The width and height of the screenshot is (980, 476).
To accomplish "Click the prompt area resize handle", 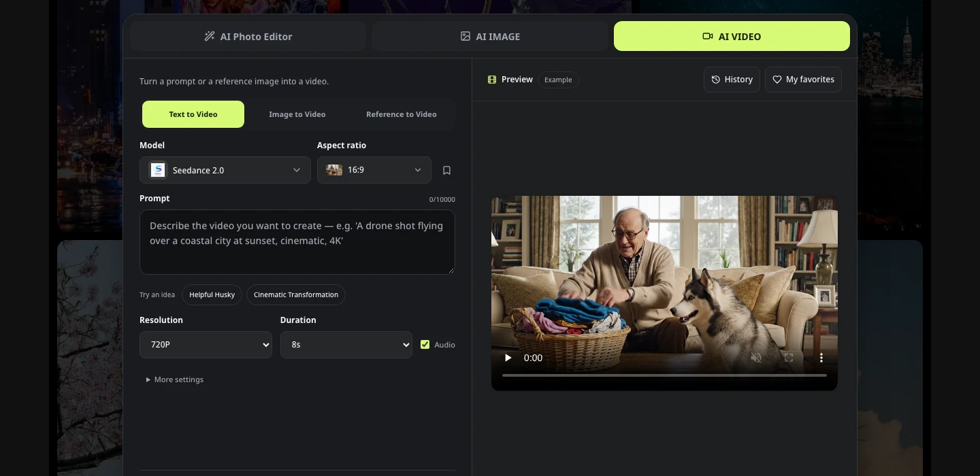I will (x=451, y=270).
